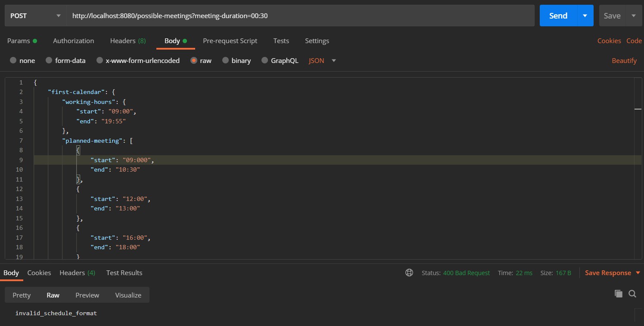Open the Send button dropdown arrow
The image size is (644, 326).
pos(585,16)
